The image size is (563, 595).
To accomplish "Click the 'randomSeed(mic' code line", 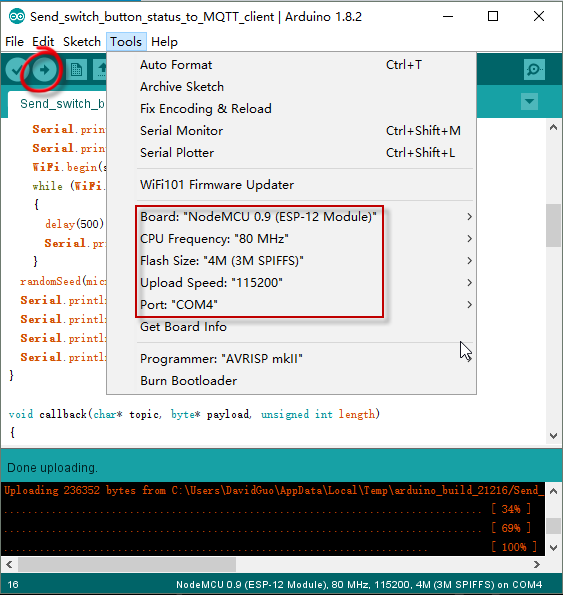I will click(x=63, y=281).
